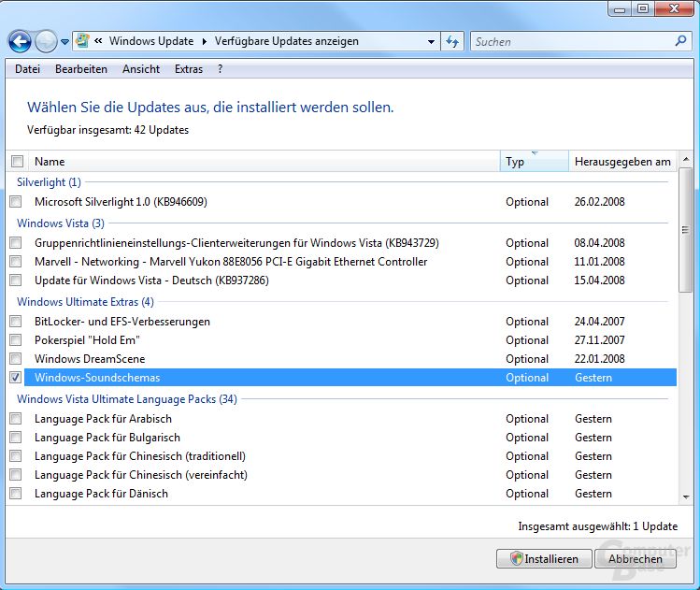Check the Gruppenrichtlinieneinstellungs-Clienterweiterungen checkbox
Screen dimensions: 700x590
pos(16,242)
